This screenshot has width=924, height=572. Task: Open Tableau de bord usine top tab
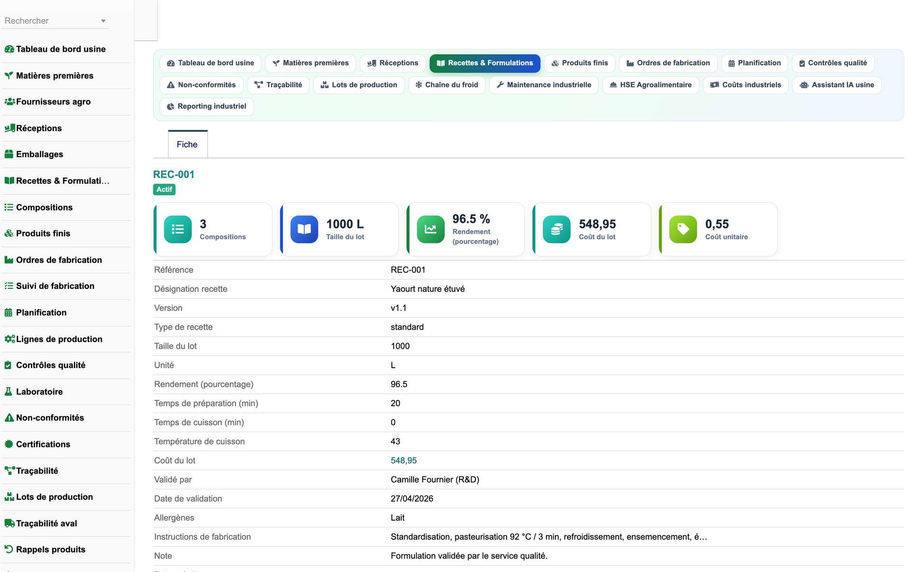pyautogui.click(x=210, y=63)
